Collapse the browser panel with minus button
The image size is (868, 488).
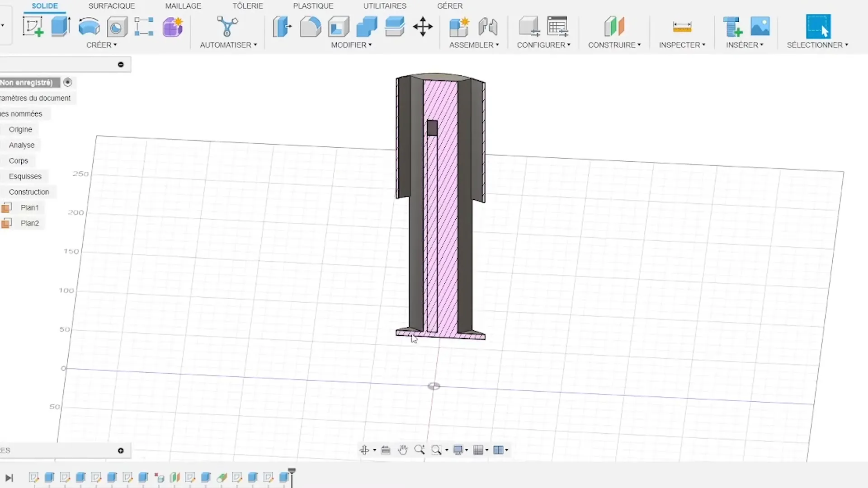coord(121,65)
